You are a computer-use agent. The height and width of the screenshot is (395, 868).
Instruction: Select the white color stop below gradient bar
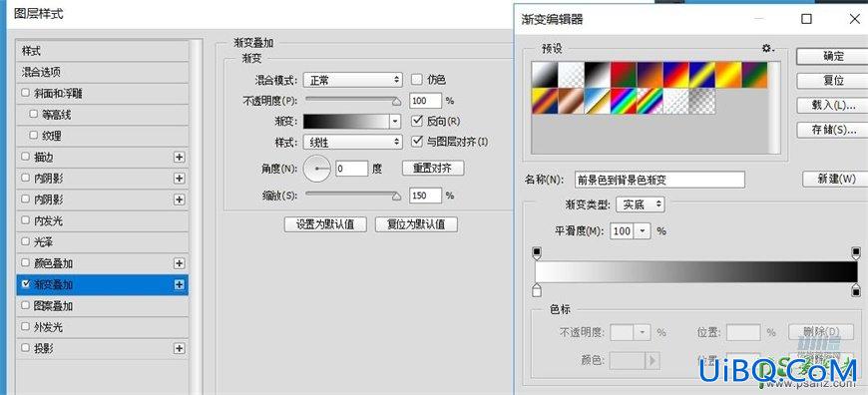coord(536,290)
